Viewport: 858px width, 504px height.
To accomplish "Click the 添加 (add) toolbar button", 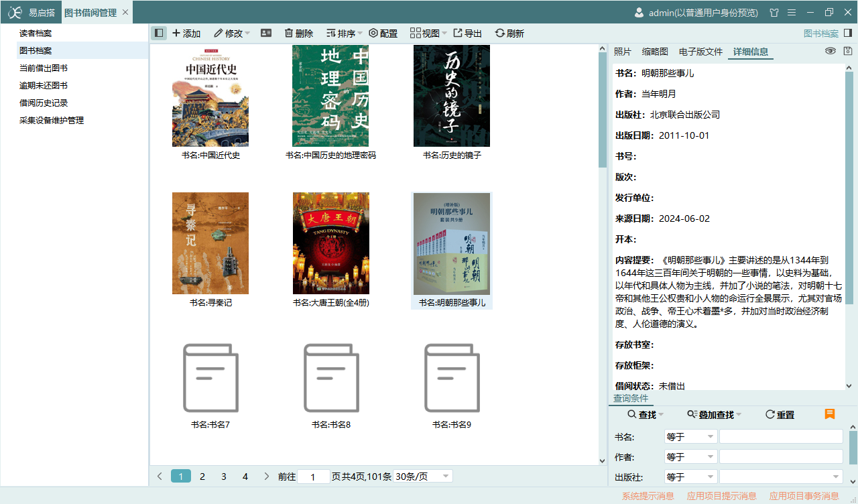I will [x=186, y=33].
